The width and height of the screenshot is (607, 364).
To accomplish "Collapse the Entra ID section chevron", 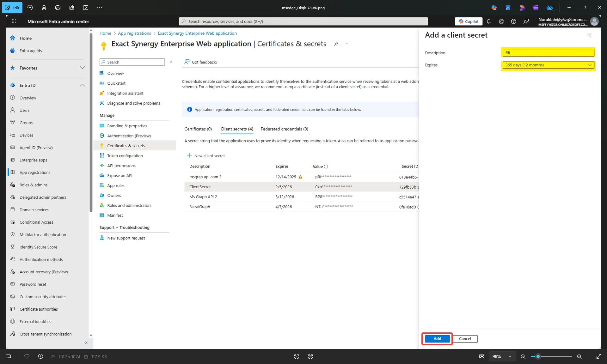I will click(x=82, y=85).
